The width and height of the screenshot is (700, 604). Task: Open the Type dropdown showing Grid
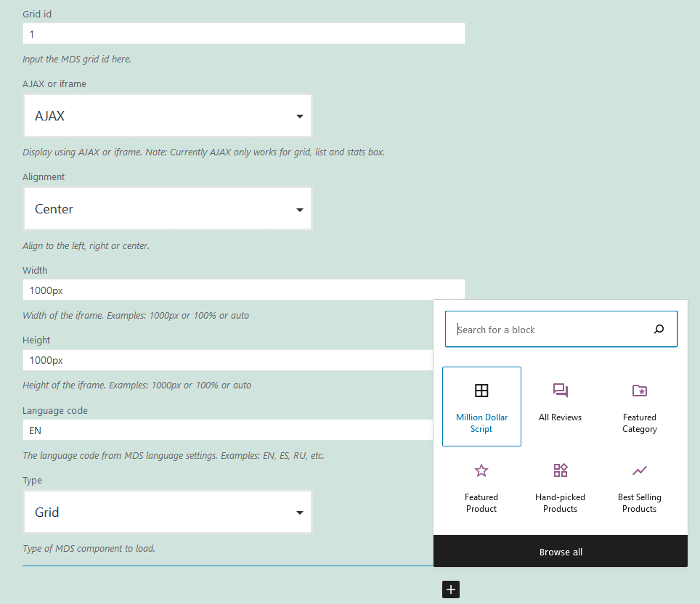168,513
